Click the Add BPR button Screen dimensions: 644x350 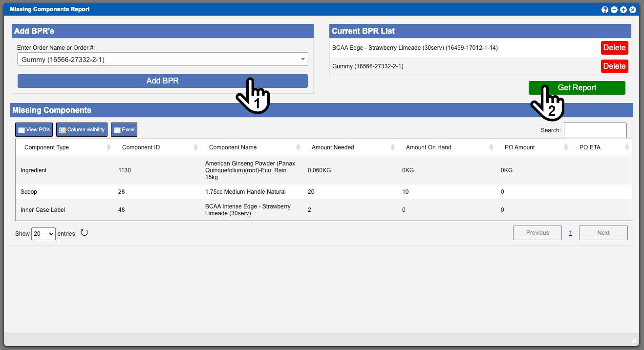click(163, 81)
